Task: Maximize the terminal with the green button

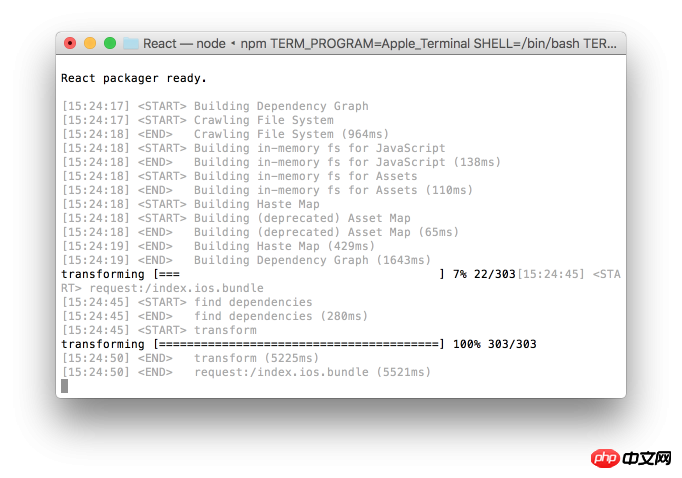Action: tap(110, 43)
